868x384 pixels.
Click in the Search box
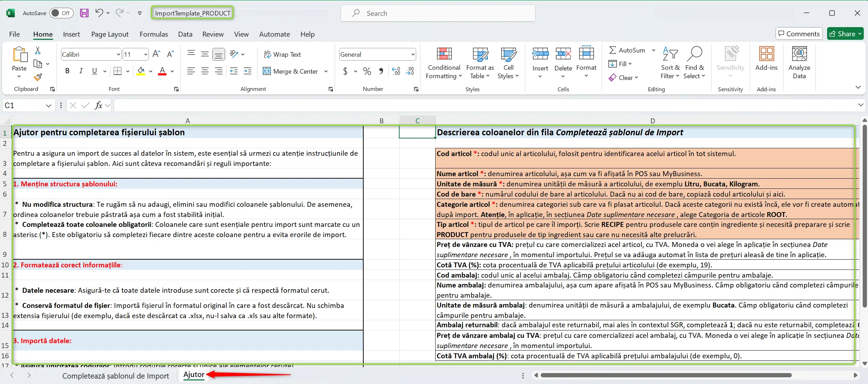[438, 13]
